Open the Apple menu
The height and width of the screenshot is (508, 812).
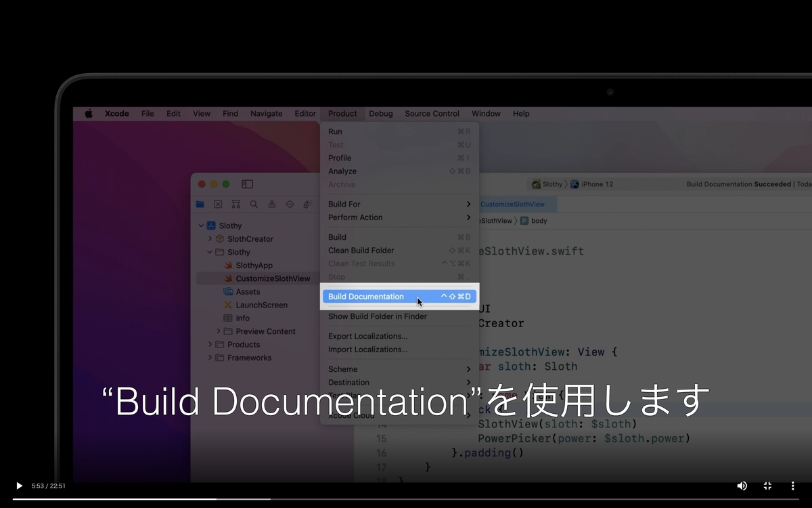[89, 114]
